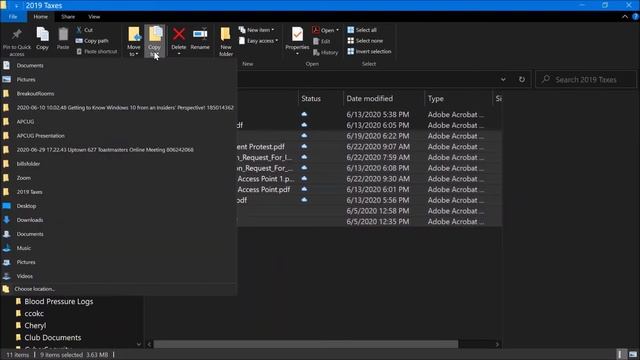
Task: Choose Music in Copy to list
Action: 118,248
